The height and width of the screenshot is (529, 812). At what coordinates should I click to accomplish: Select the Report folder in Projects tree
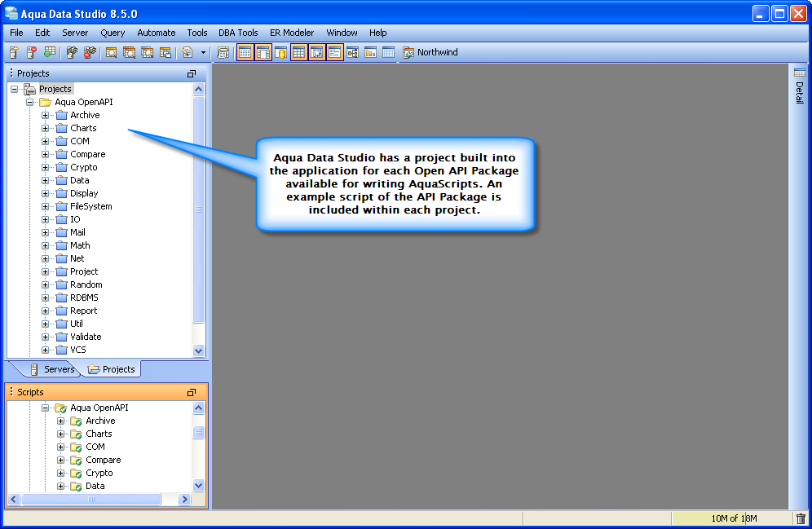tap(83, 311)
